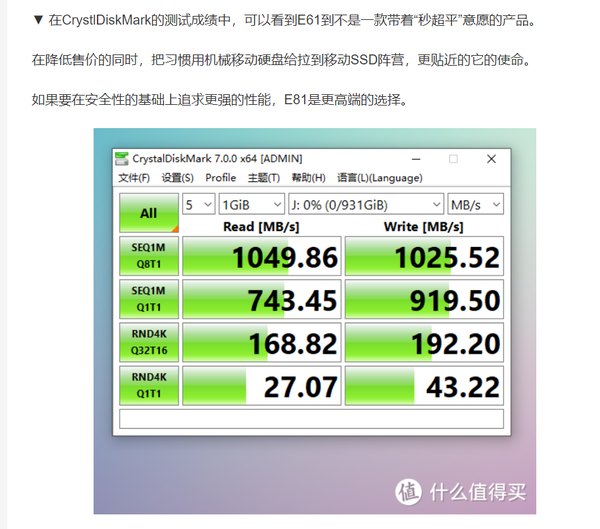
Task: Open the 语言(L)(Language) menu
Action: point(380,178)
